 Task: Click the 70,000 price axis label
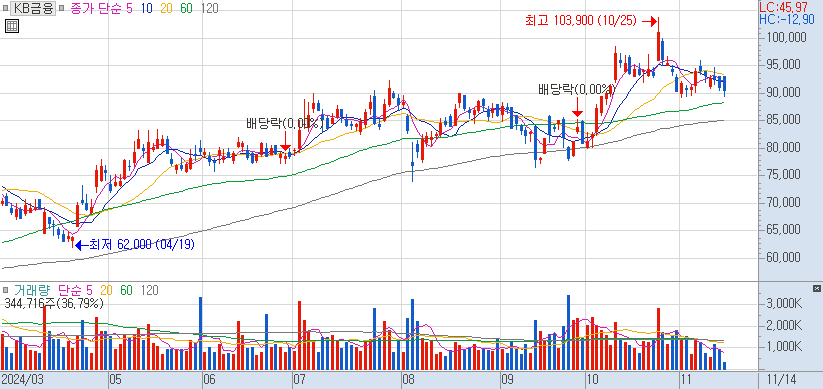tap(784, 202)
